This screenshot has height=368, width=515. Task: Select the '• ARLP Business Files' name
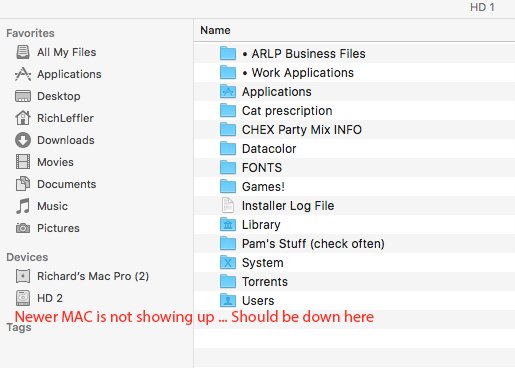[x=304, y=54]
